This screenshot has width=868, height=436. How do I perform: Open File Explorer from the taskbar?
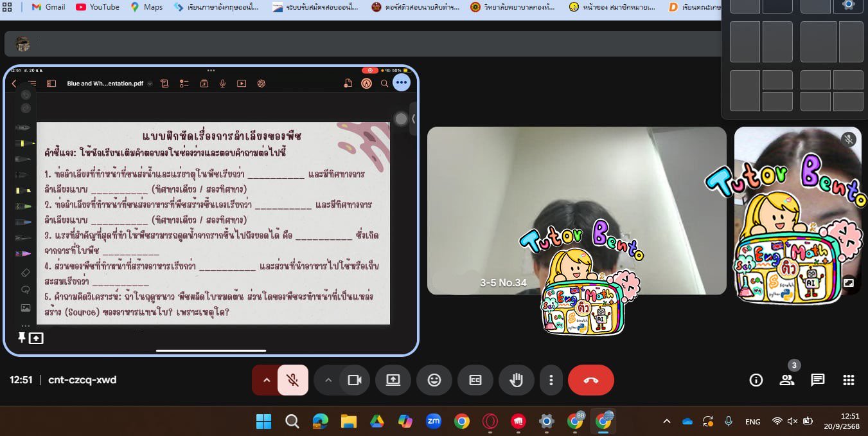point(348,421)
